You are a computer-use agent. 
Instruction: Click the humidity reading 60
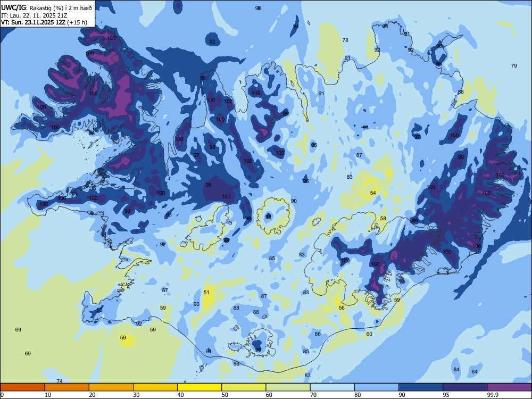point(369,334)
